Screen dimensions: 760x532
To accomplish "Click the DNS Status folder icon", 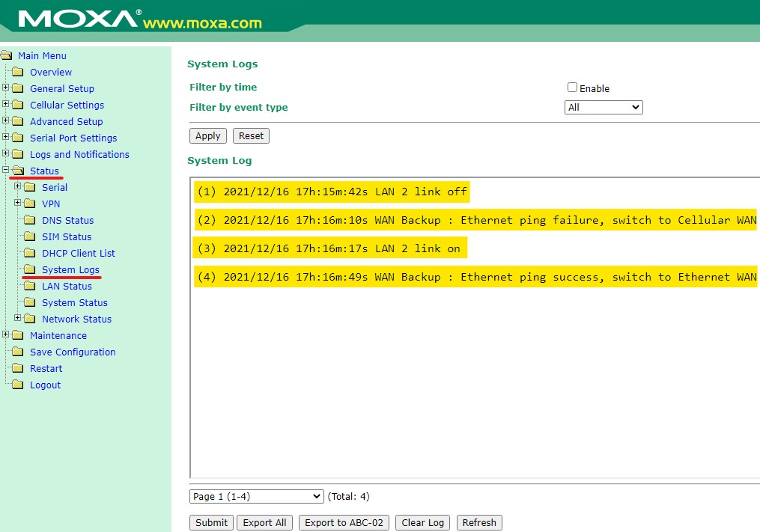I will coord(30,221).
